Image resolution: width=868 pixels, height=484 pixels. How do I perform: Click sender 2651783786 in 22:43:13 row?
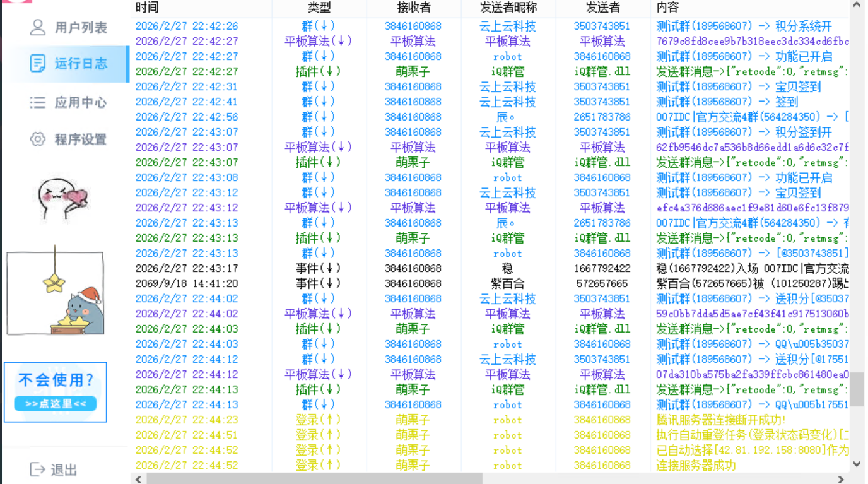click(x=602, y=223)
